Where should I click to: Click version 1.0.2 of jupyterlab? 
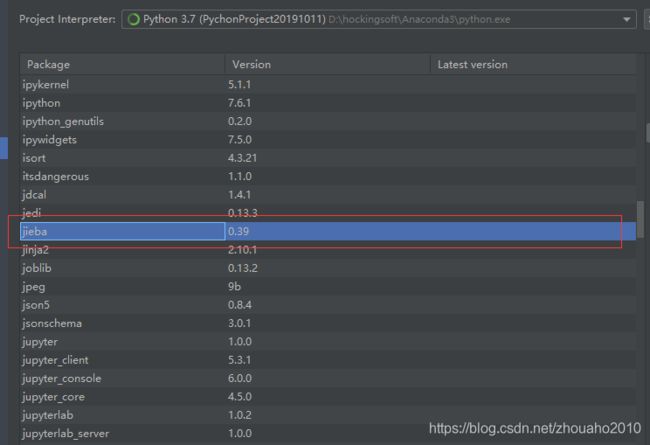coord(240,415)
